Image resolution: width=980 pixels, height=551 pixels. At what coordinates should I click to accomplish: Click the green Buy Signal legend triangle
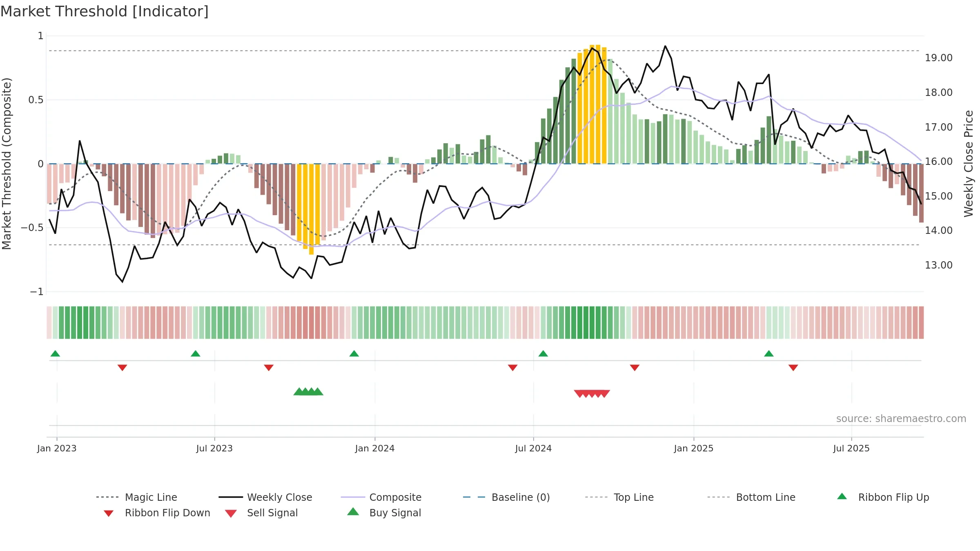(353, 511)
